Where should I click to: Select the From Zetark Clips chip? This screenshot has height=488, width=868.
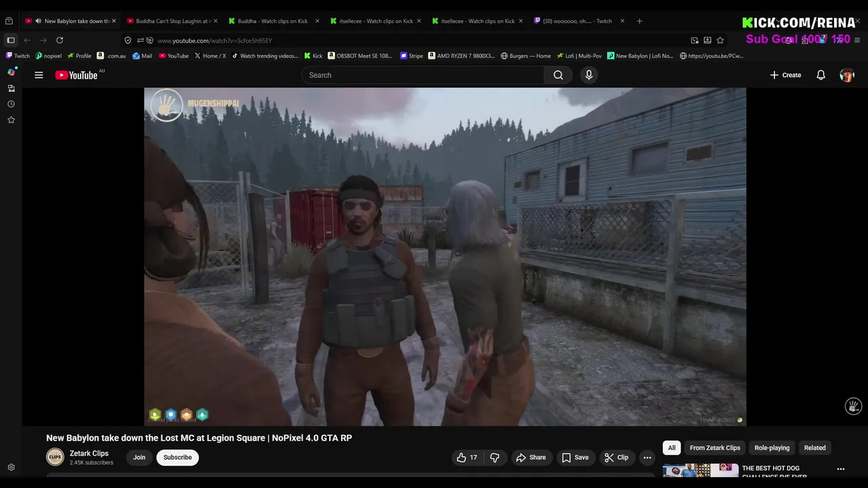[x=715, y=448]
